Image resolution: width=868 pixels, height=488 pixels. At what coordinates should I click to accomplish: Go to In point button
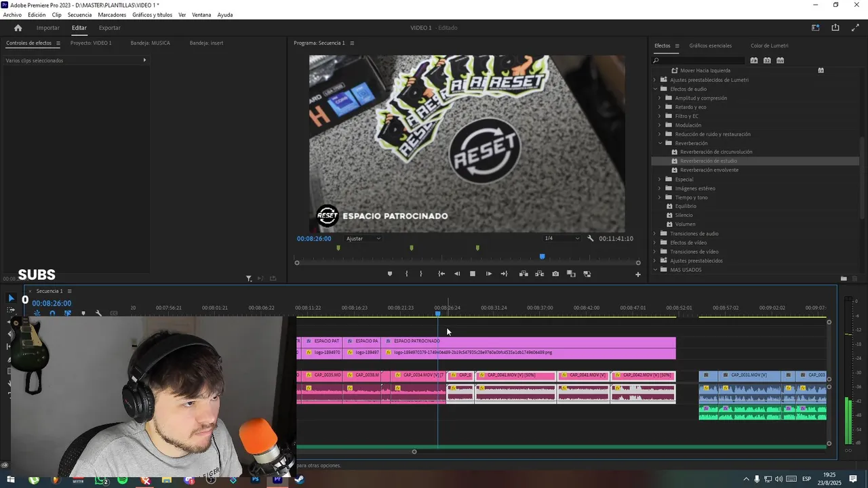click(x=441, y=274)
